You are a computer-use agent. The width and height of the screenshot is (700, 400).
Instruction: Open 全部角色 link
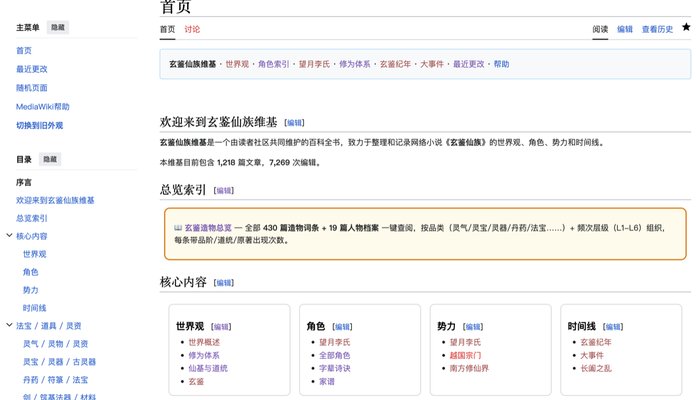(335, 355)
